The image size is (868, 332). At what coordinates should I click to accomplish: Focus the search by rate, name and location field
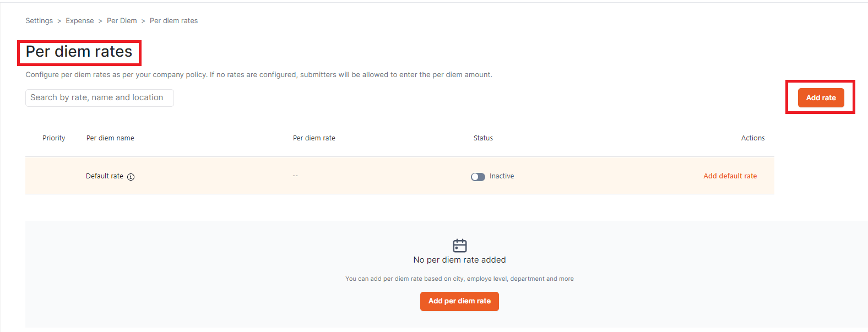[x=100, y=98]
